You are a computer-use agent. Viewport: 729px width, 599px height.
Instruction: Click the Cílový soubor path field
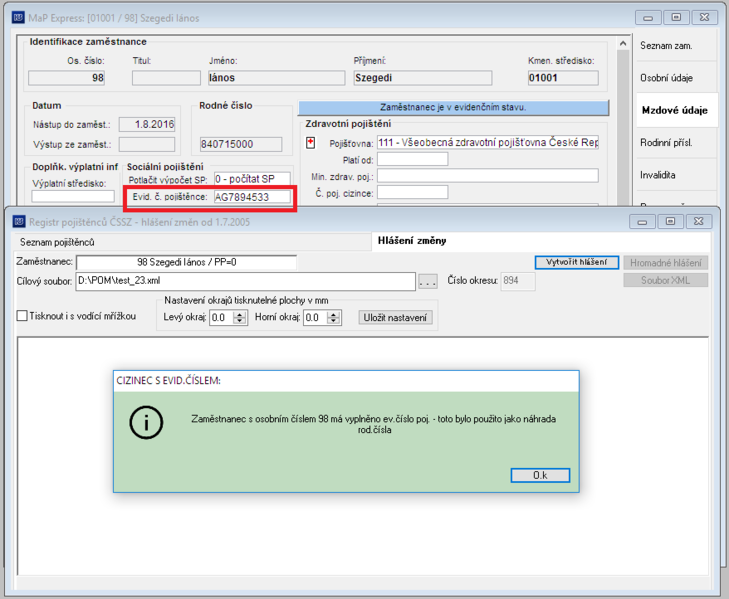245,281
